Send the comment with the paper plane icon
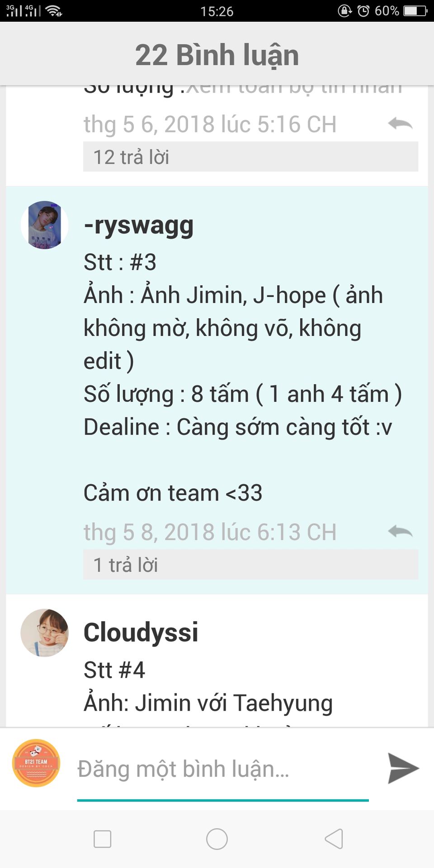This screenshot has height=868, width=434. pyautogui.click(x=403, y=768)
